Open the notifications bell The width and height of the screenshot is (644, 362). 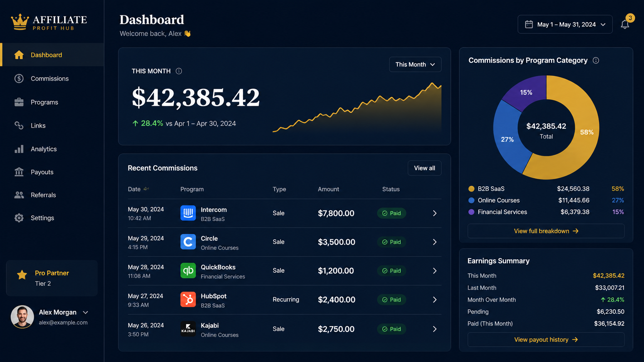(x=625, y=25)
